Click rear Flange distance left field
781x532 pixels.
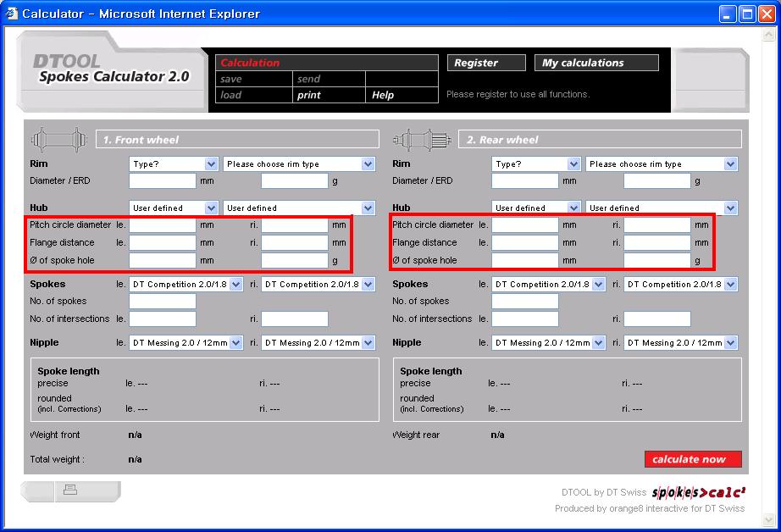(x=525, y=242)
